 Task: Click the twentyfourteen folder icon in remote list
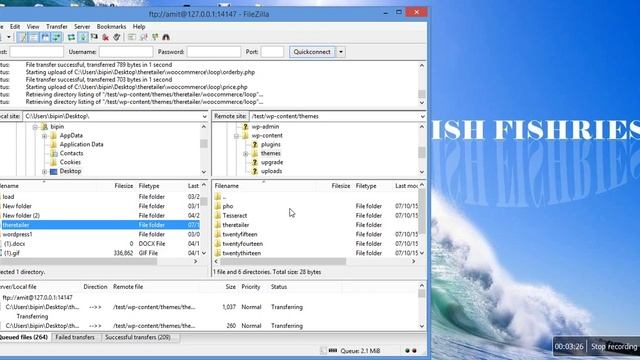tap(218, 244)
